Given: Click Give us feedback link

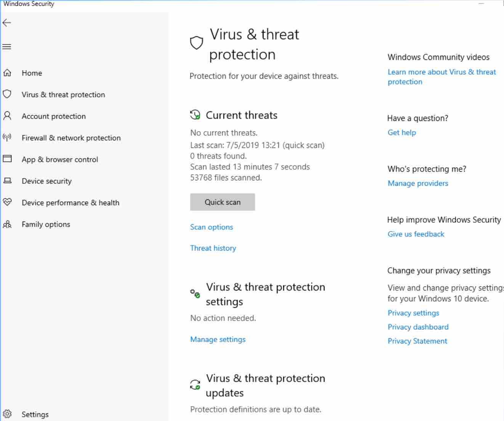Looking at the screenshot, I should pos(416,234).
